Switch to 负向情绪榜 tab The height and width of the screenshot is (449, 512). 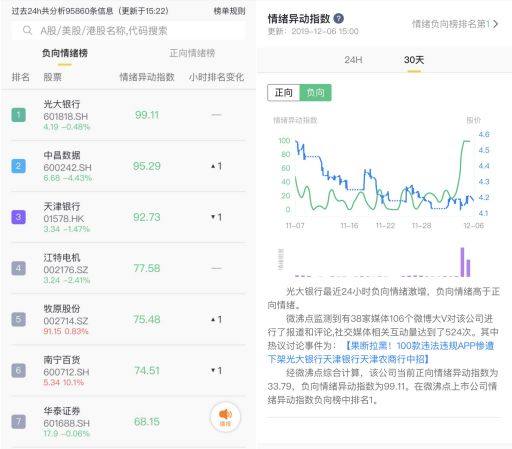coord(65,53)
